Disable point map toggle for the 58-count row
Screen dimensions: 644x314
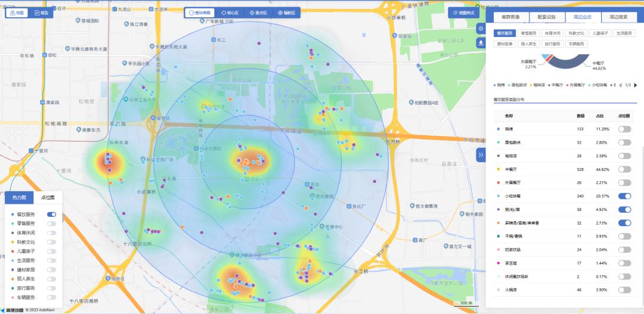[625, 209]
